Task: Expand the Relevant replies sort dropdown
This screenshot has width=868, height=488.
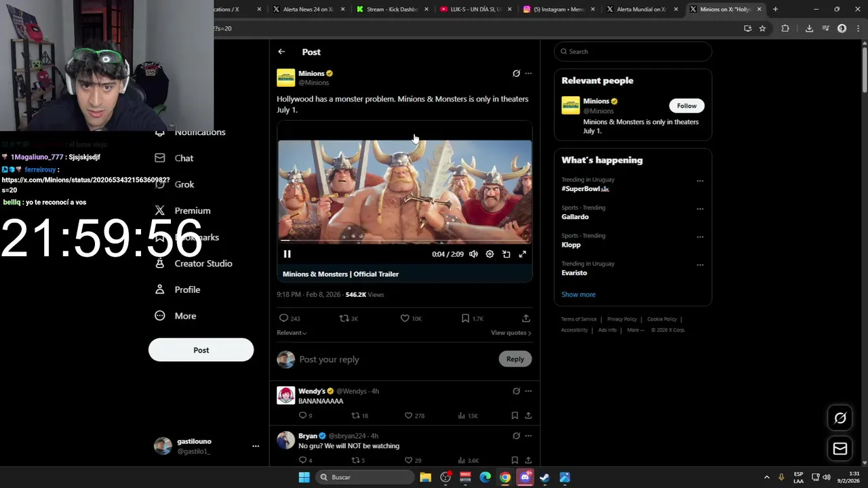Action: (292, 333)
